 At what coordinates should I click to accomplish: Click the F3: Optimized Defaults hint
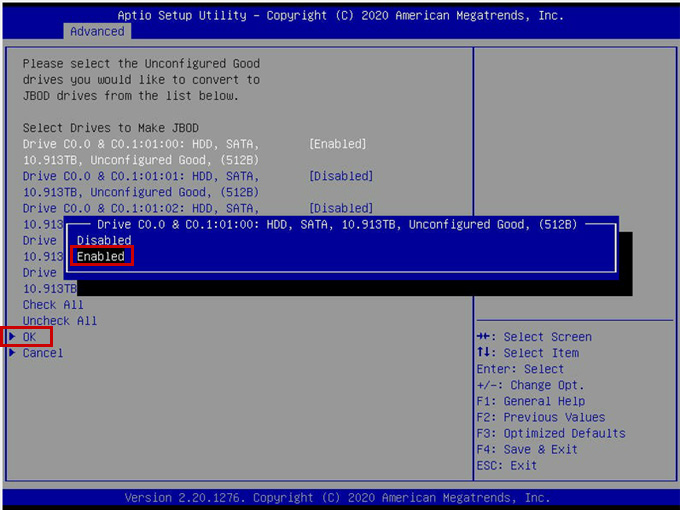click(550, 433)
